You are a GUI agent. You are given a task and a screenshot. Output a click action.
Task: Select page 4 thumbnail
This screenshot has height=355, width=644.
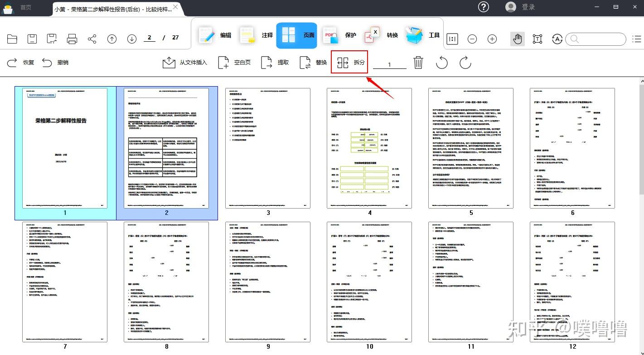(x=369, y=148)
